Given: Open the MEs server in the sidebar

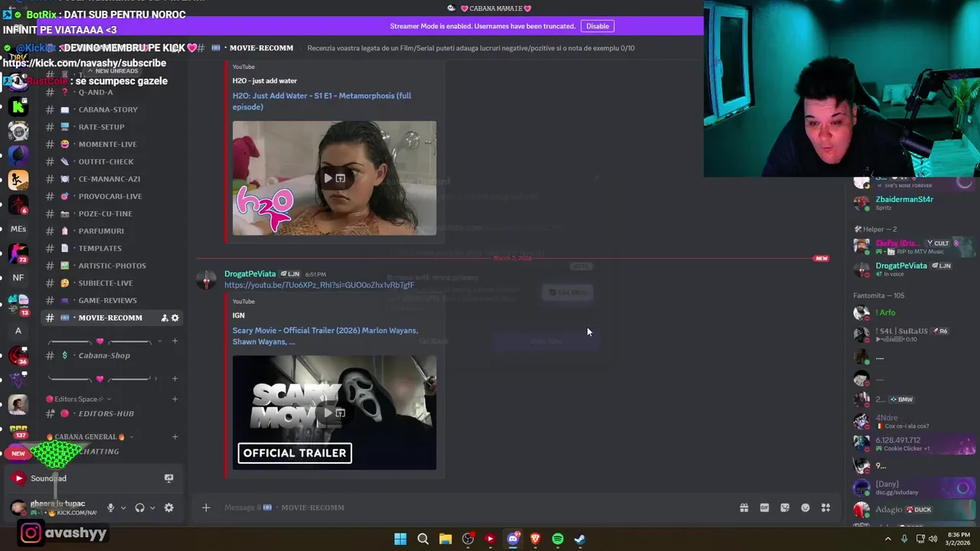Looking at the screenshot, I should pos(18,229).
